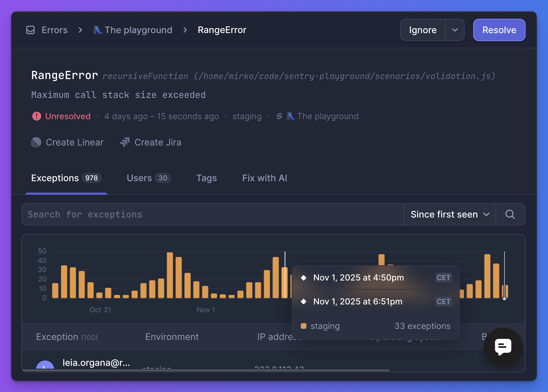Open the Tags tab
Viewport: 548px width, 392px height.
pyautogui.click(x=206, y=178)
